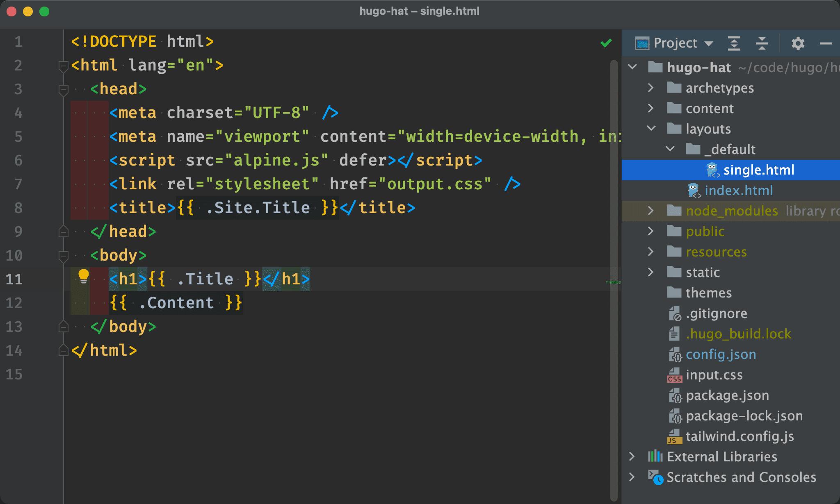Image resolution: width=840 pixels, height=504 pixels.
Task: Expand the node_modules folder
Action: pos(651,210)
